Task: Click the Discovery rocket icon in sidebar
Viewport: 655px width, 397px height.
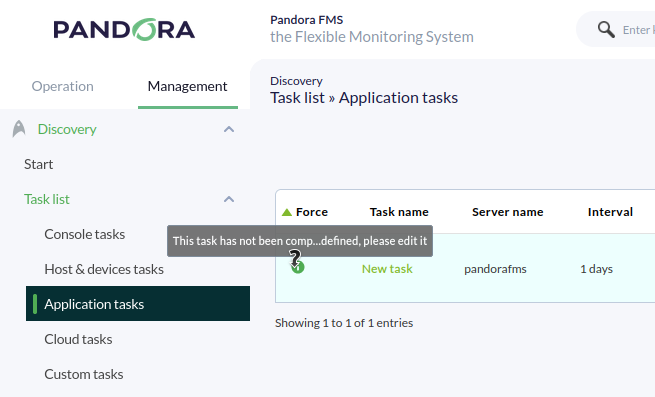Action: pos(19,129)
